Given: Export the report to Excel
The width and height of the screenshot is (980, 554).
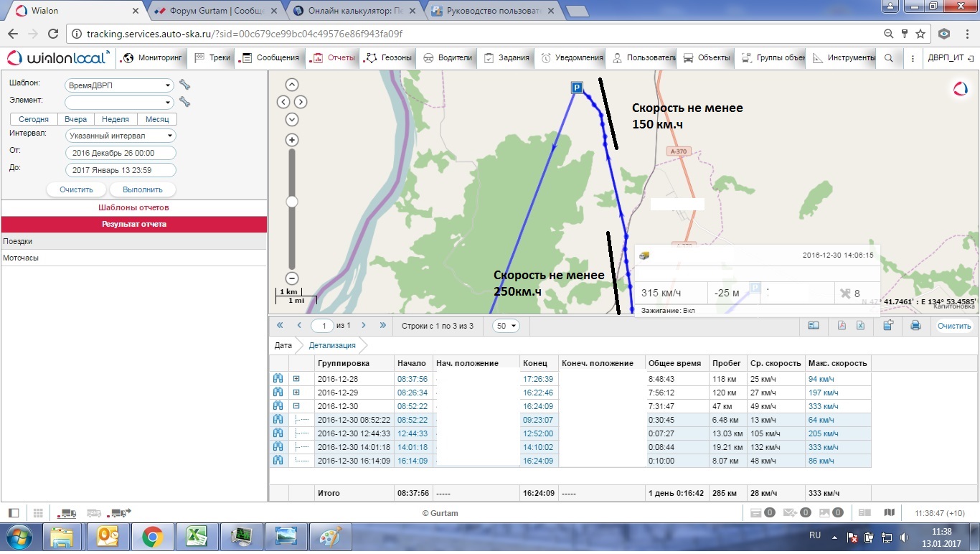Looking at the screenshot, I should point(860,326).
